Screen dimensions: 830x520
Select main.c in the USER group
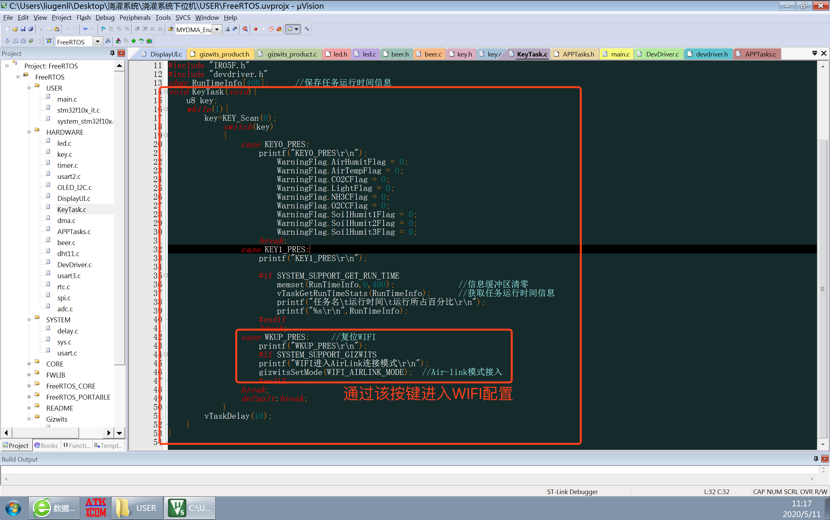(67, 99)
